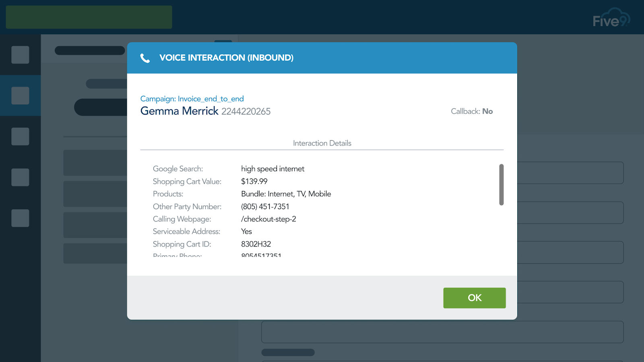
Task: Click the phone icon in the dialog header
Action: [145, 58]
